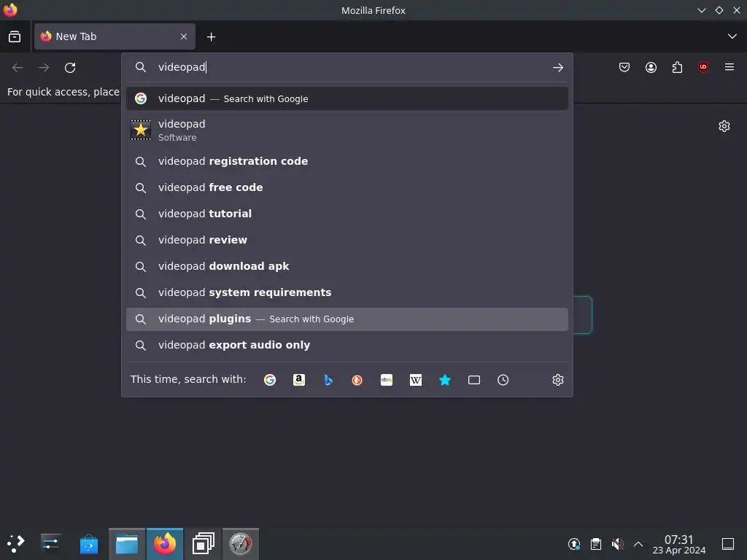Select 'videopad plugins' suggestion

[347, 319]
